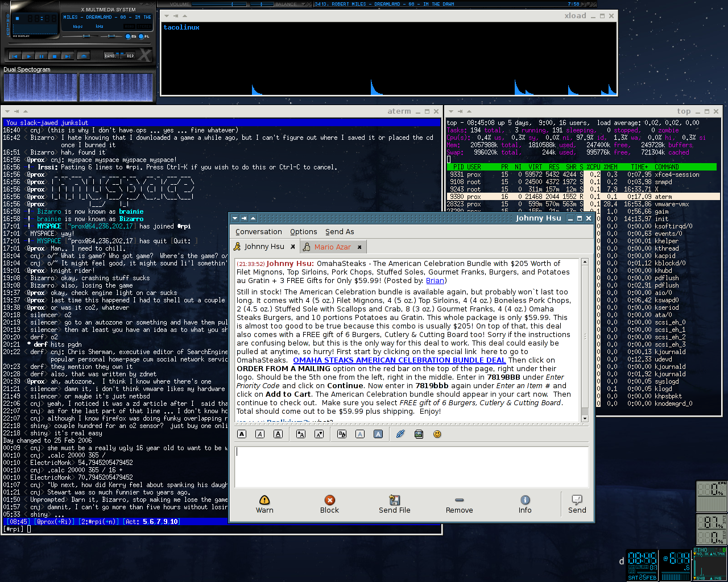Decrease font size in Gaim toolbar
Screen dimensions: 728x582
tap(319, 434)
